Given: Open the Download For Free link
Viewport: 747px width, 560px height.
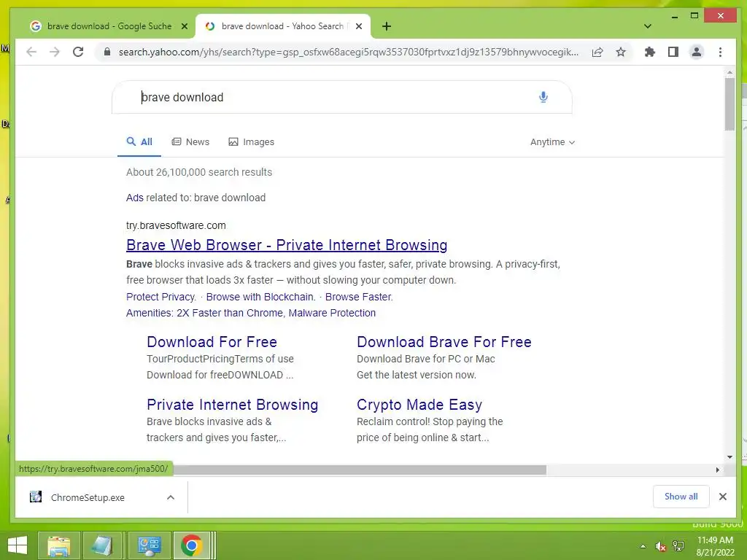Looking at the screenshot, I should pos(212,342).
